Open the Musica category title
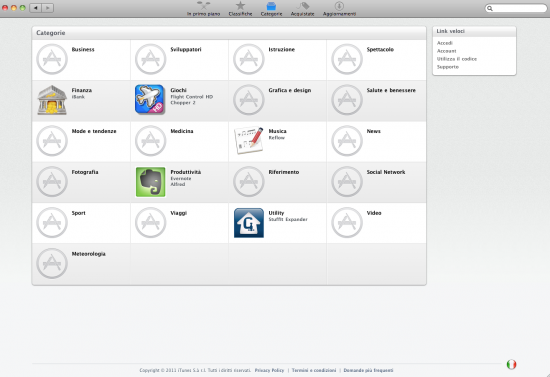 click(x=277, y=131)
